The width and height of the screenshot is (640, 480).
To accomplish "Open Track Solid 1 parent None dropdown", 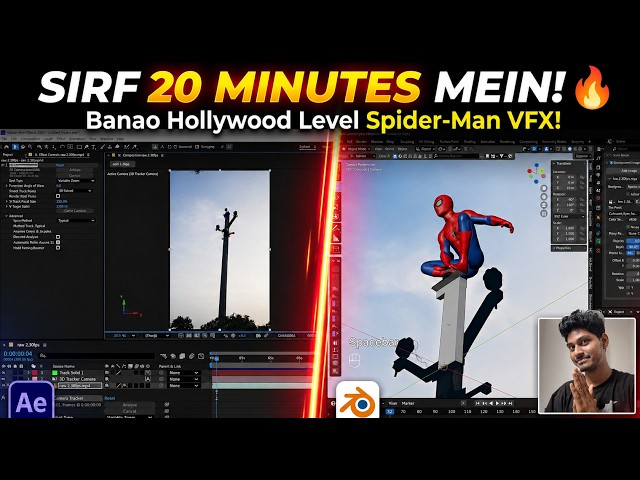I will [184, 373].
